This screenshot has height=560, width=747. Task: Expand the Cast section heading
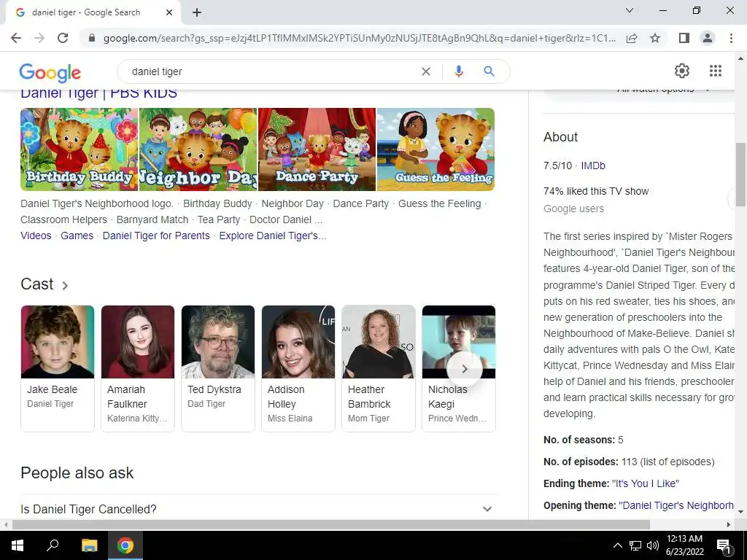coord(44,284)
